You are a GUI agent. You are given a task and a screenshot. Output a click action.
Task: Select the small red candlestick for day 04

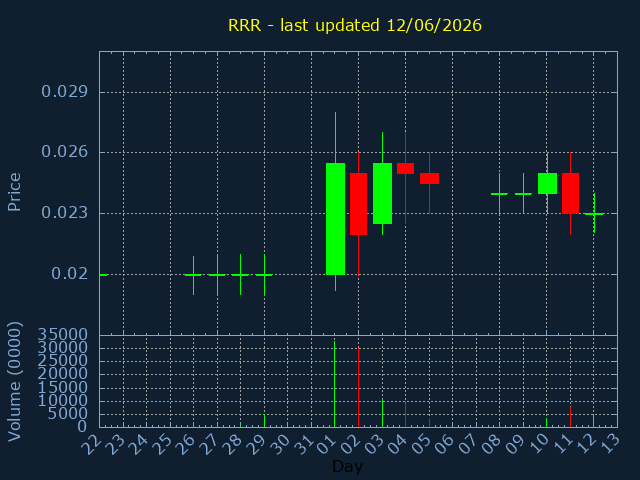point(405,168)
